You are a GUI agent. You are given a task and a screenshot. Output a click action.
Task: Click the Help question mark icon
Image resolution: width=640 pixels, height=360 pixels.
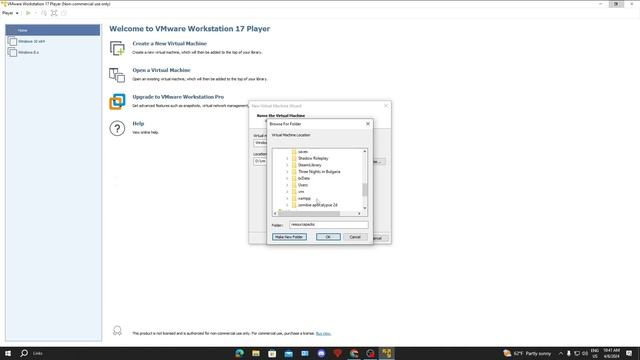[x=117, y=129]
